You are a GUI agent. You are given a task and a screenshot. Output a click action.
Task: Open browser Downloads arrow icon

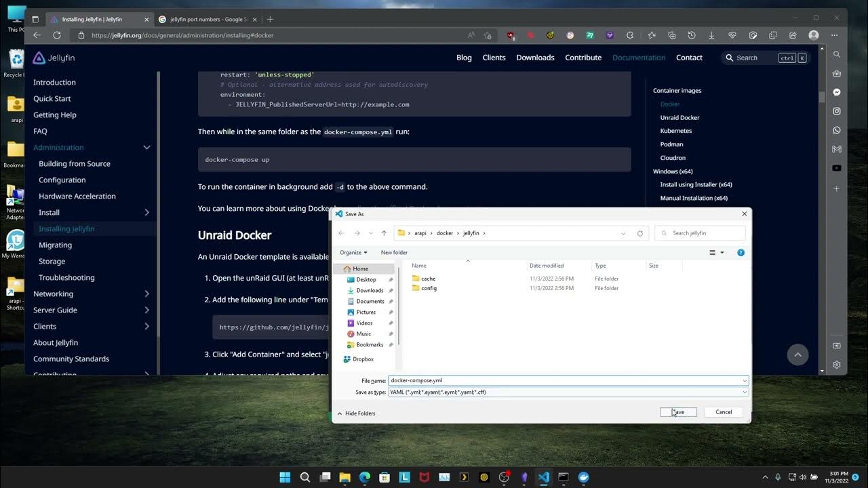point(711,35)
